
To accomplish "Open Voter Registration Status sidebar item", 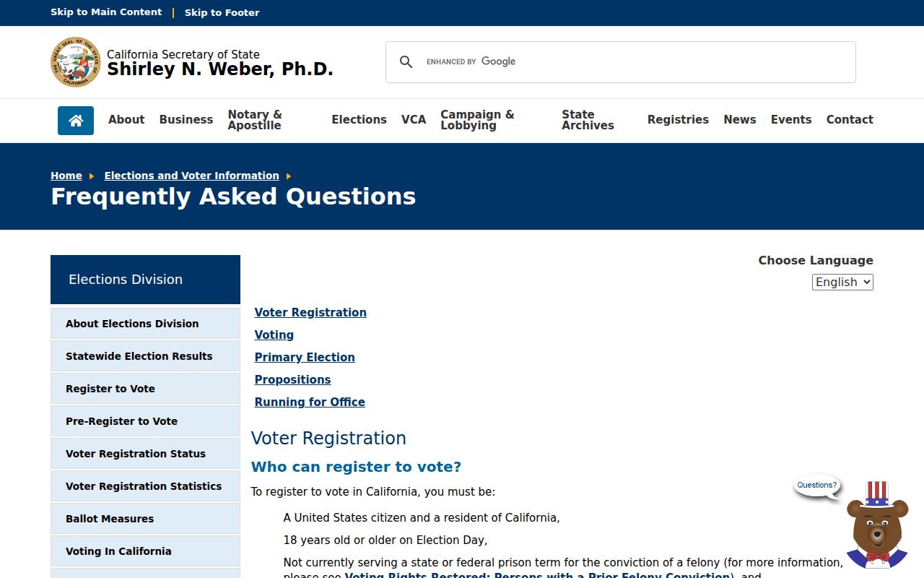I will [x=145, y=454].
